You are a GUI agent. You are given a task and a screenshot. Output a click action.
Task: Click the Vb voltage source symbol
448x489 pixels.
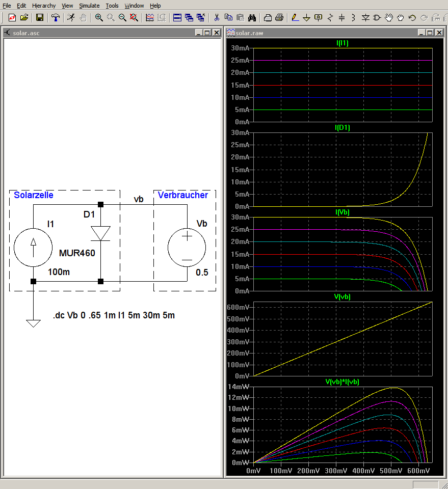point(187,248)
